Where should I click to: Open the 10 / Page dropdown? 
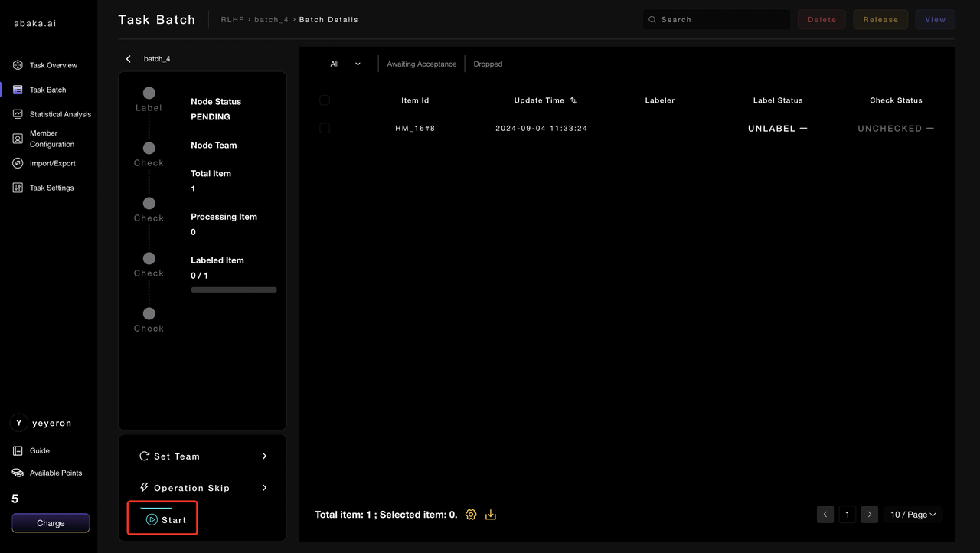pos(913,515)
